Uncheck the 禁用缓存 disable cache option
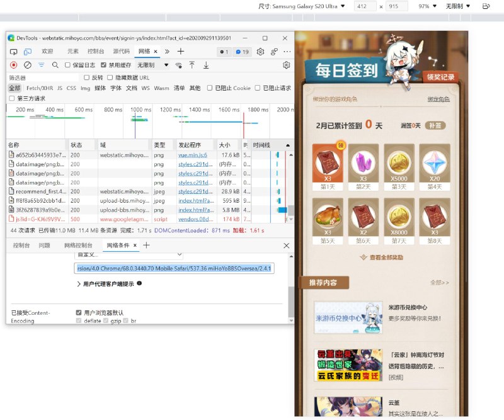The image size is (504, 420). coord(103,65)
